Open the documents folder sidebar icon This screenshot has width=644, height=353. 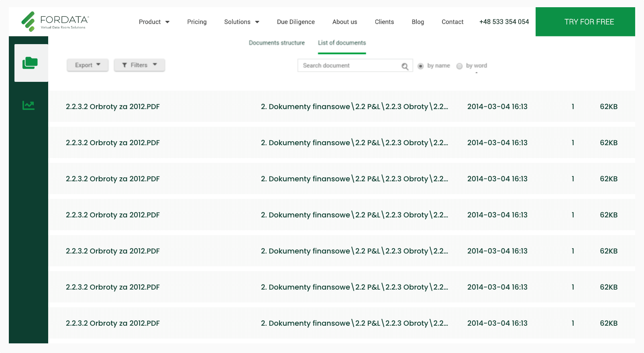pyautogui.click(x=30, y=63)
